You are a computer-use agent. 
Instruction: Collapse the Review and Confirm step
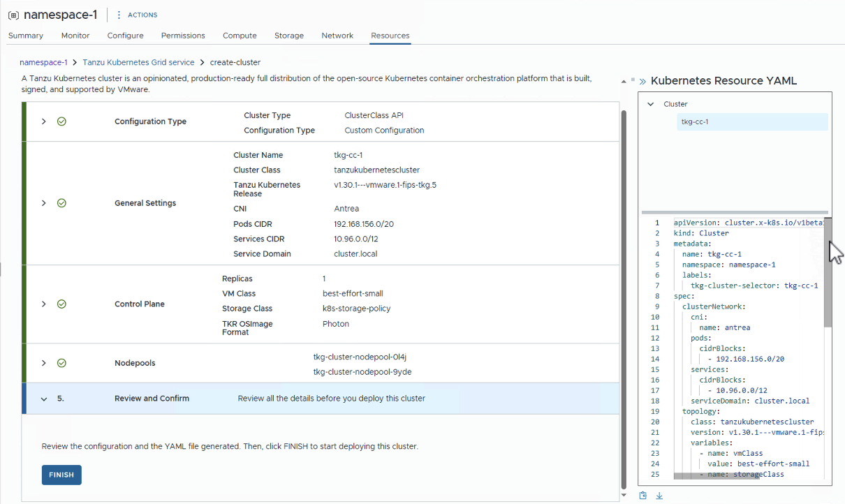(44, 399)
